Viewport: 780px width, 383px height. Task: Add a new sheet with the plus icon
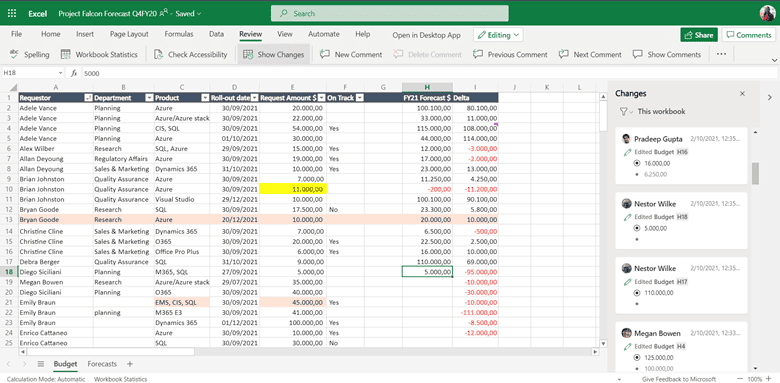130,364
